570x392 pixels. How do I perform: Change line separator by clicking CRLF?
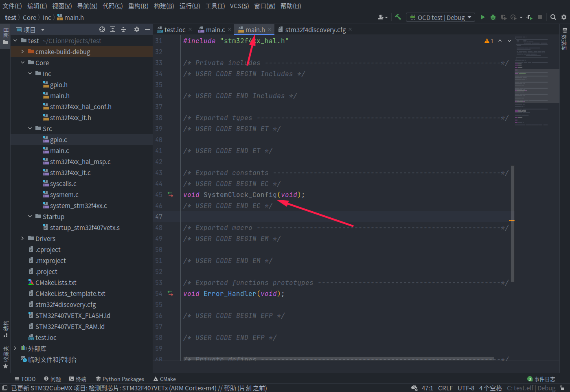(x=445, y=388)
